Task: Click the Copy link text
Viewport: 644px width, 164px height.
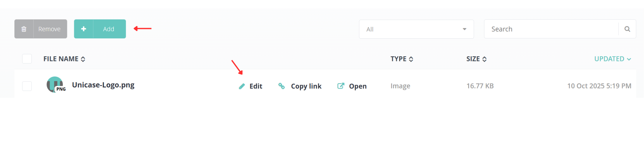Action: (x=306, y=86)
